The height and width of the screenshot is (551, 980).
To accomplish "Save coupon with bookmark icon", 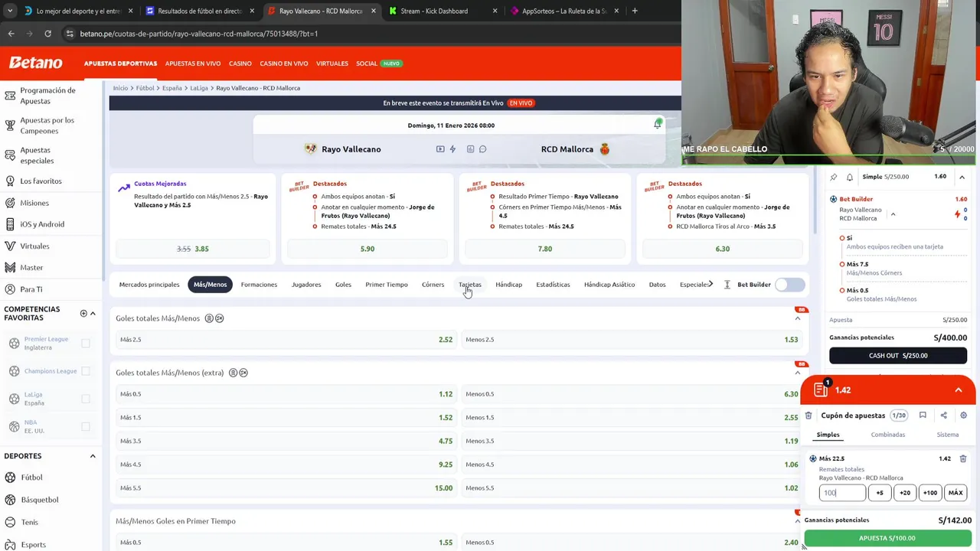I will coord(923,416).
